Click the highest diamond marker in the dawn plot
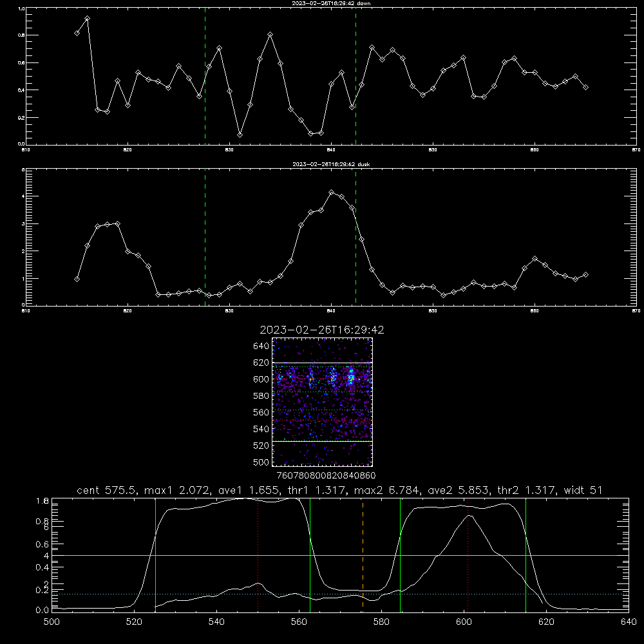Image resolution: width=644 pixels, height=644 pixels. (87, 19)
